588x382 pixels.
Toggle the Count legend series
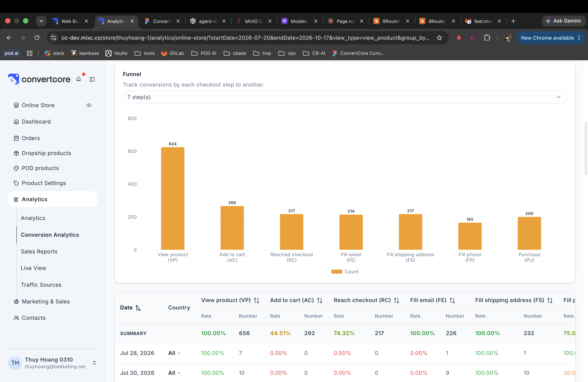345,272
